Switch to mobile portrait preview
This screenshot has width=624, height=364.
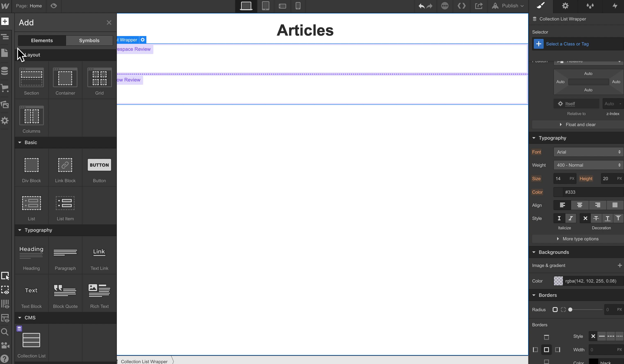point(298,6)
